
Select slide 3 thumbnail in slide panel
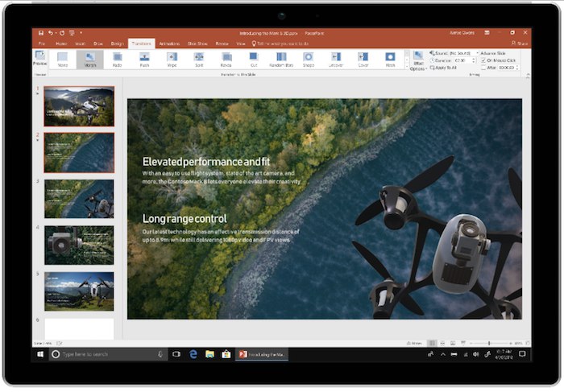point(79,199)
